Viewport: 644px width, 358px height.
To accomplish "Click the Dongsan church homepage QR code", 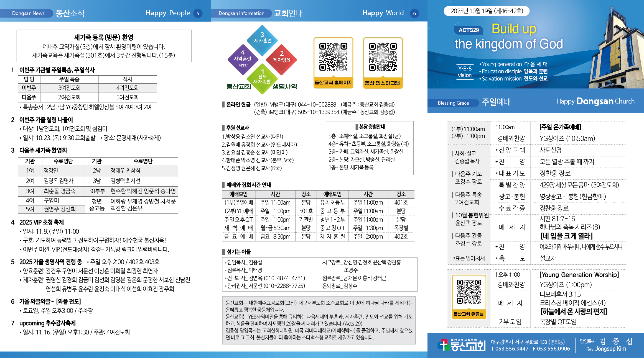I will point(333,57).
